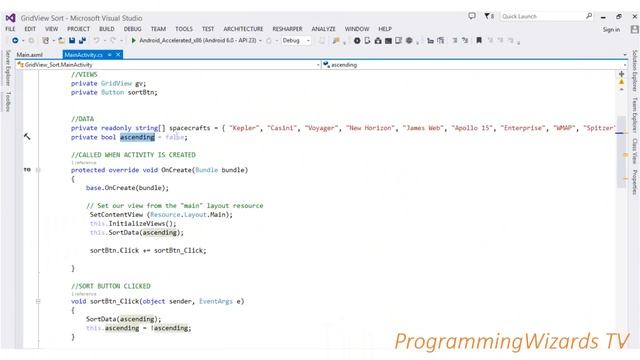
Task: Open the ANALYZE menu
Action: tap(324, 29)
